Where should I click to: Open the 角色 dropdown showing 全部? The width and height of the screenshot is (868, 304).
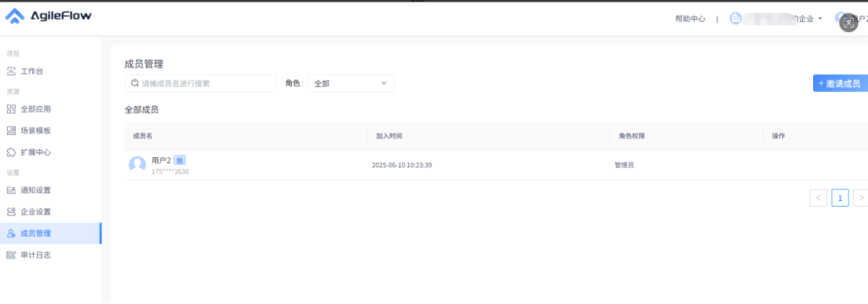(x=351, y=83)
